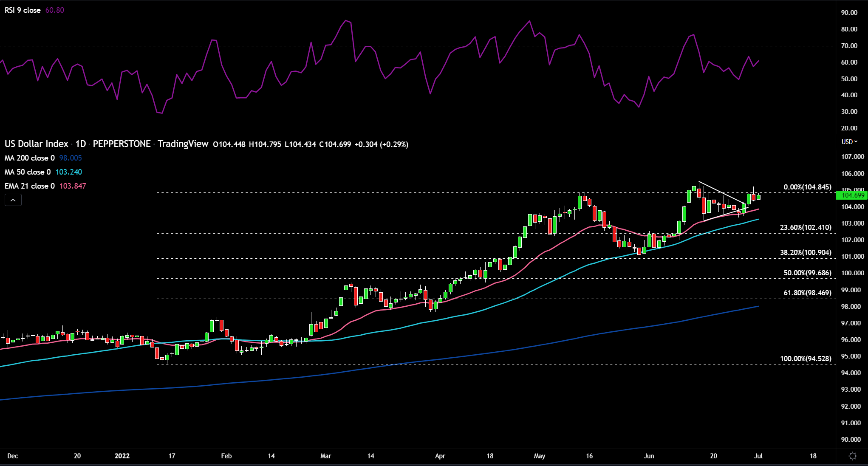Click the 2022 label on the time axis

[x=122, y=456]
